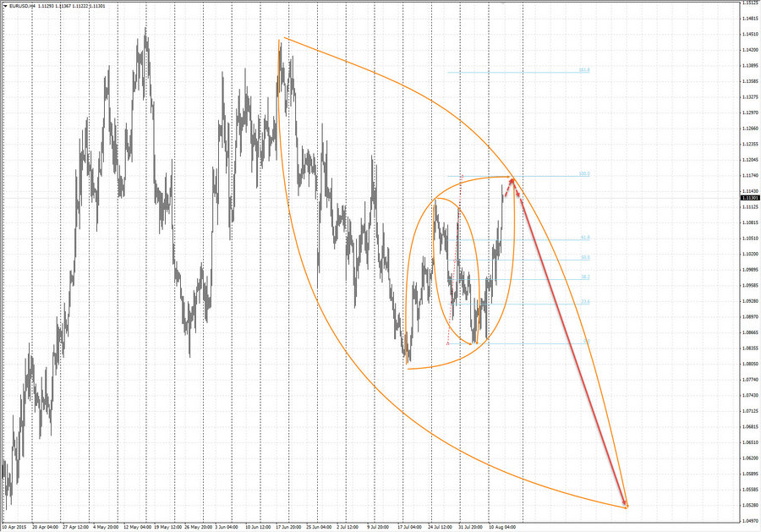Click the 4 May 20:00 time label
The height and width of the screenshot is (532, 761).
coord(106,527)
